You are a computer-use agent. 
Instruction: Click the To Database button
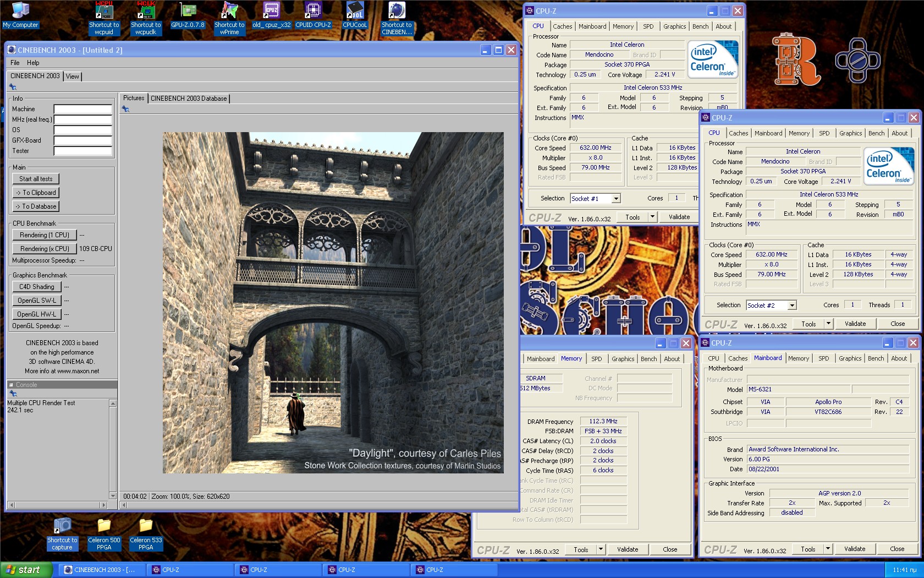tap(36, 206)
